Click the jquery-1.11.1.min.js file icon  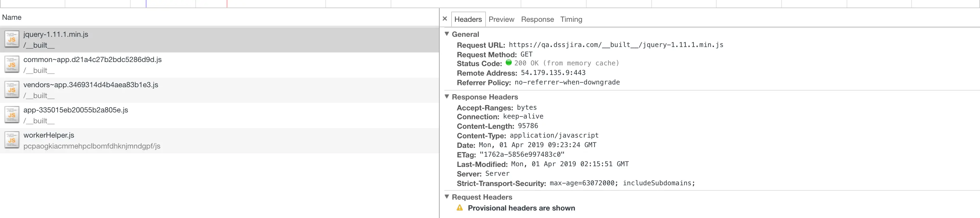click(x=12, y=39)
